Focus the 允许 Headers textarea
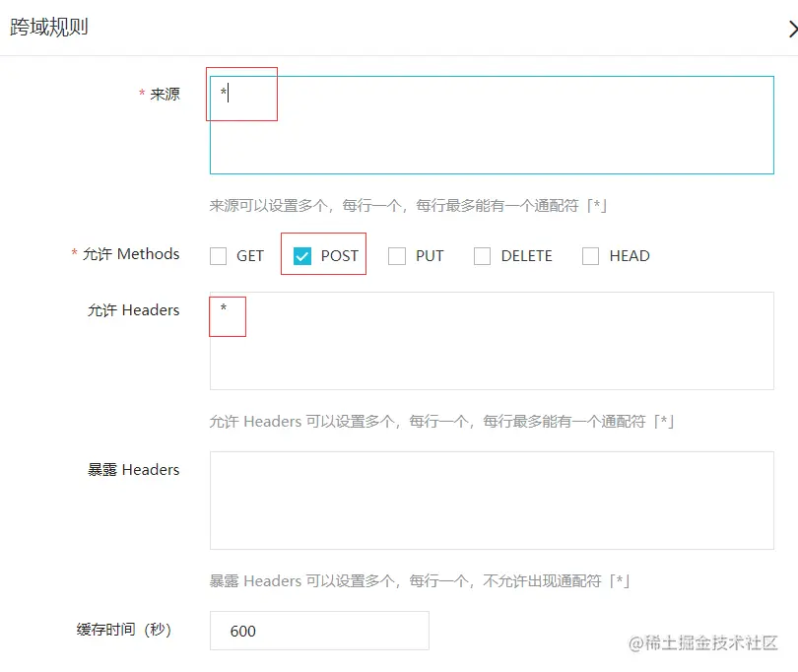Screen dimensions: 798x672 [x=492, y=341]
